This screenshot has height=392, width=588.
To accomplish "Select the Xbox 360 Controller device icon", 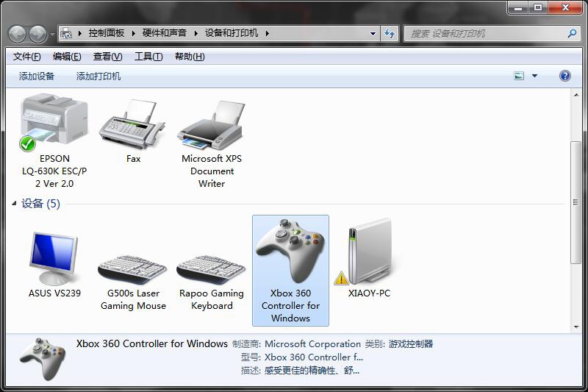I will 290,252.
